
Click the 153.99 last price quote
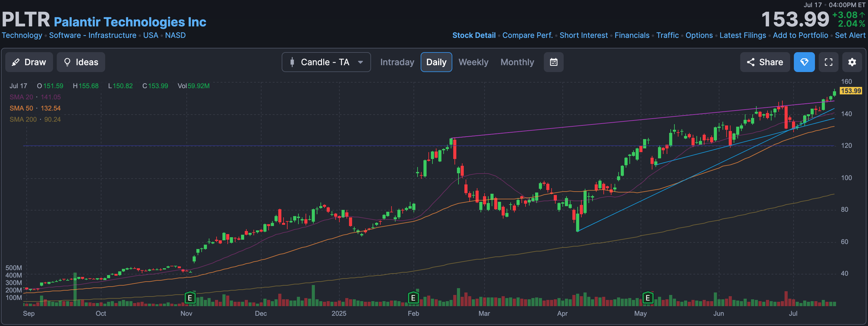tap(795, 19)
